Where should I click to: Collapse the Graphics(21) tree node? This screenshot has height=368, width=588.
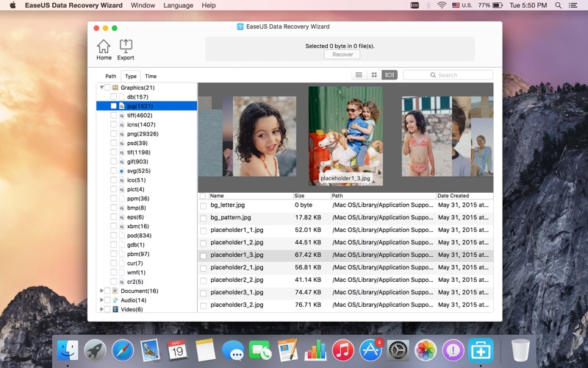pos(101,88)
